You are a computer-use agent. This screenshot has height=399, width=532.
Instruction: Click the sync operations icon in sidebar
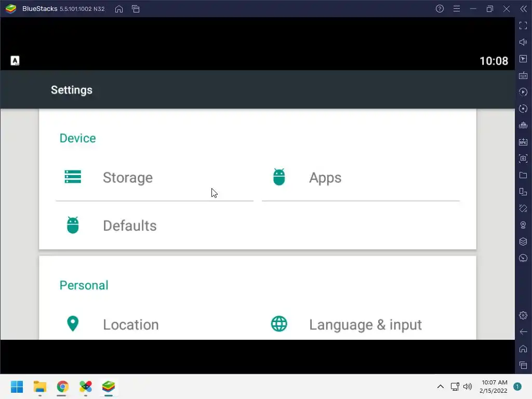[523, 109]
